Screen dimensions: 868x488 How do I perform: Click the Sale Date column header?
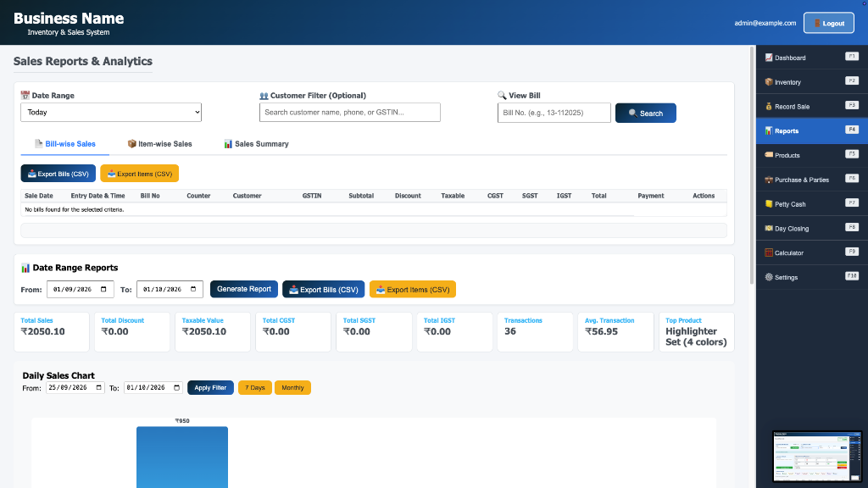[39, 196]
